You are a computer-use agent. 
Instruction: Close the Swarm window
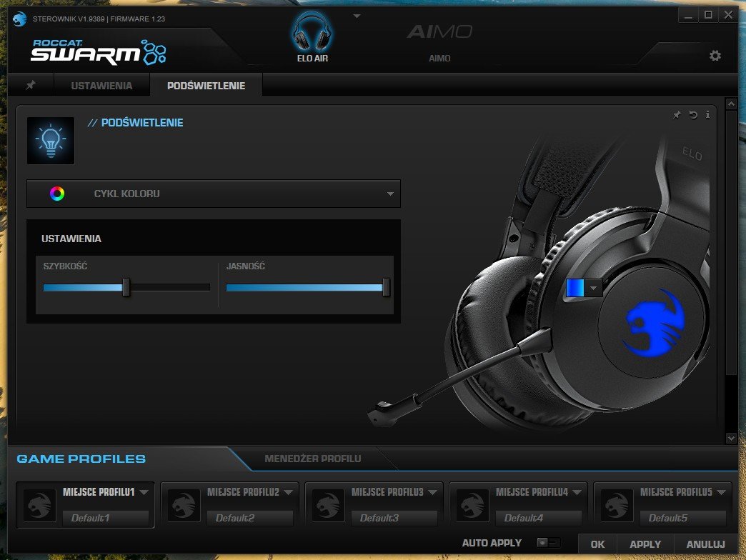click(728, 15)
